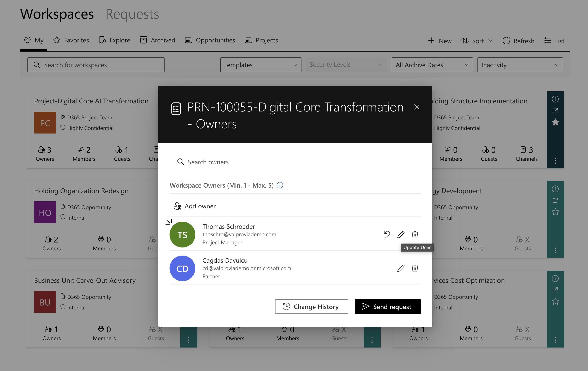
Task: Click info icon beside Workspace Owners heading
Action: click(x=280, y=185)
